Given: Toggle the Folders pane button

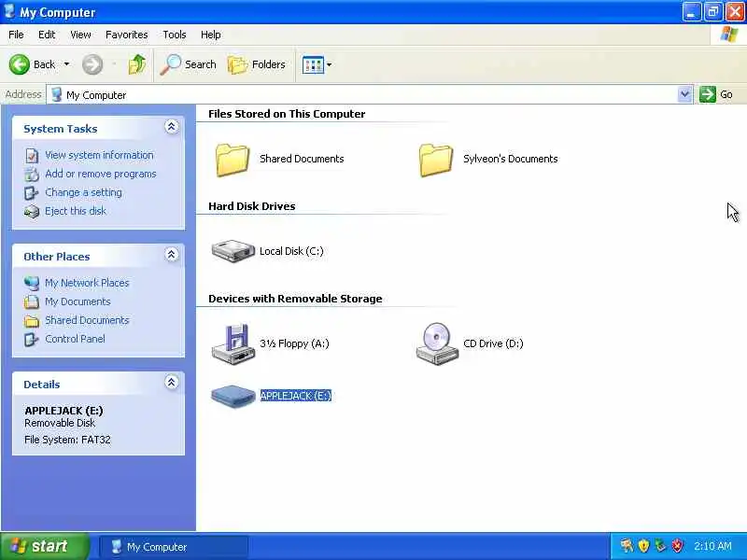Looking at the screenshot, I should click(256, 64).
